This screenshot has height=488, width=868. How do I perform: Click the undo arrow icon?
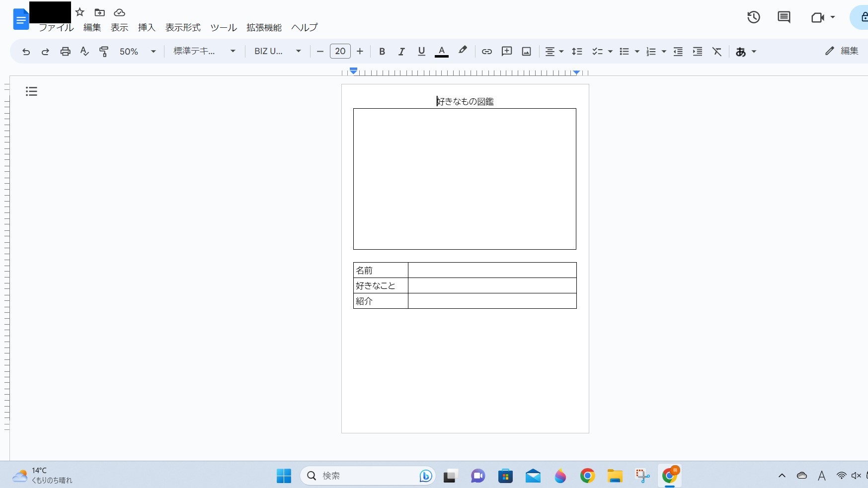click(x=26, y=52)
